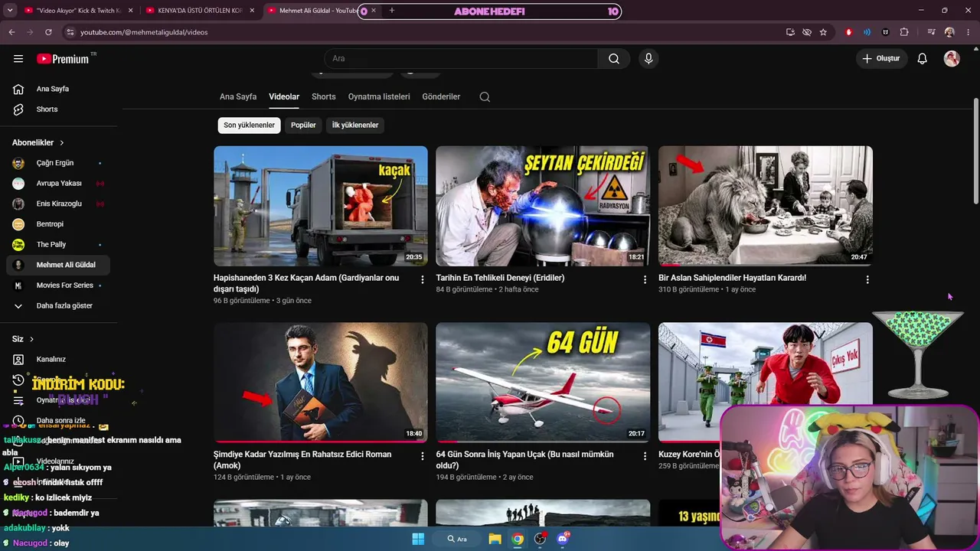This screenshot has width=980, height=551.
Task: Open the Avrupa Yakası subscription
Action: pos(59,184)
